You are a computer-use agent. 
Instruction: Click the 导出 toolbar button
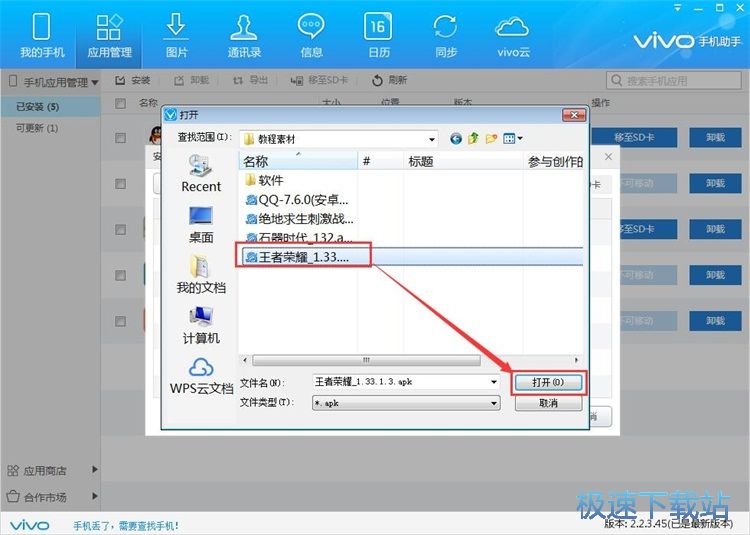tap(250, 80)
